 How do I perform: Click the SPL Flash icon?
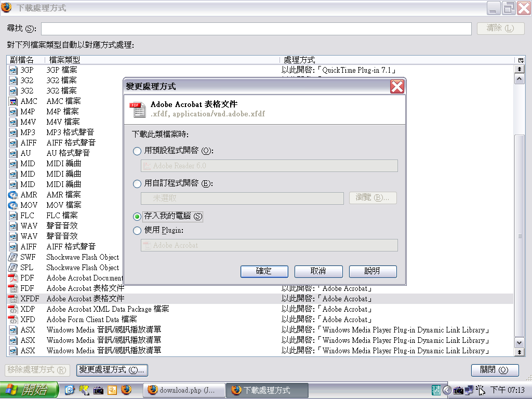(13, 268)
